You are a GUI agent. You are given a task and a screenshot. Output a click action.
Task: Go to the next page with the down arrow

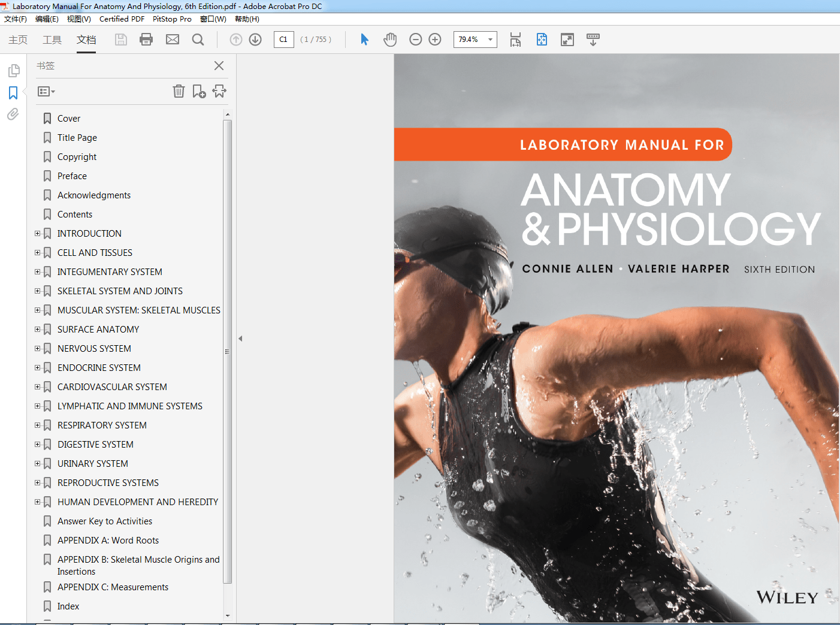tap(255, 39)
